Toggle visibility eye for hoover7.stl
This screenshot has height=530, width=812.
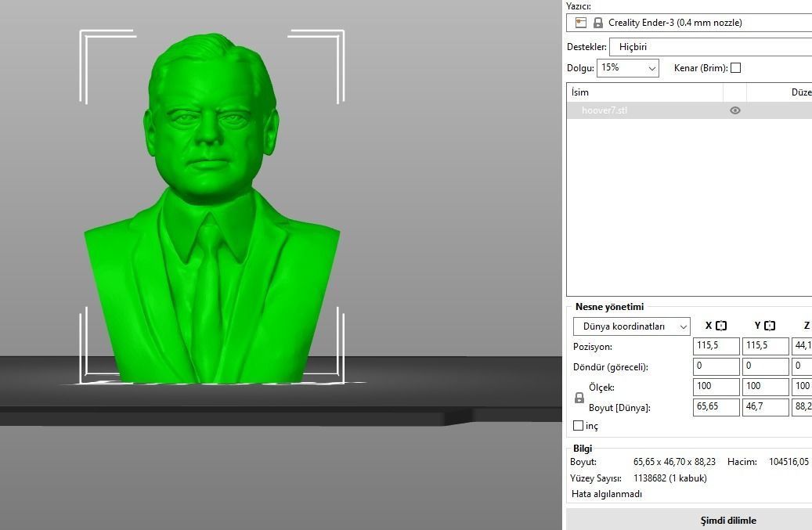734,110
